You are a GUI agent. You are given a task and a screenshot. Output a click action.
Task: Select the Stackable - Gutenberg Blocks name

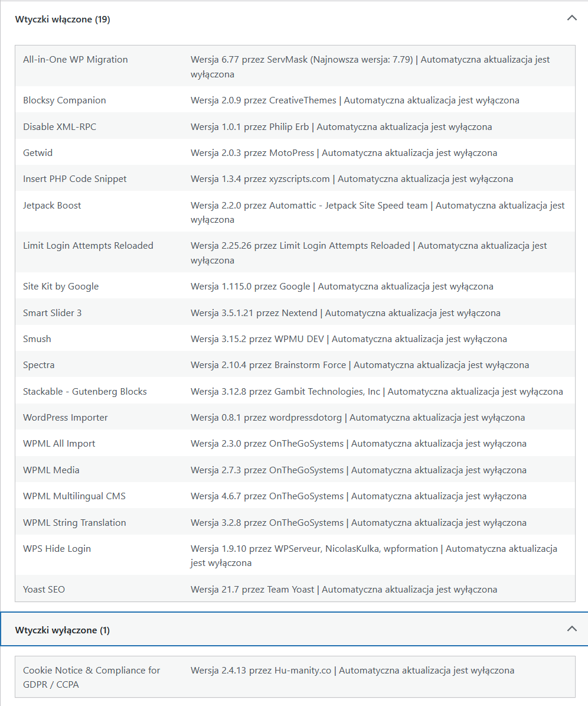pos(85,392)
